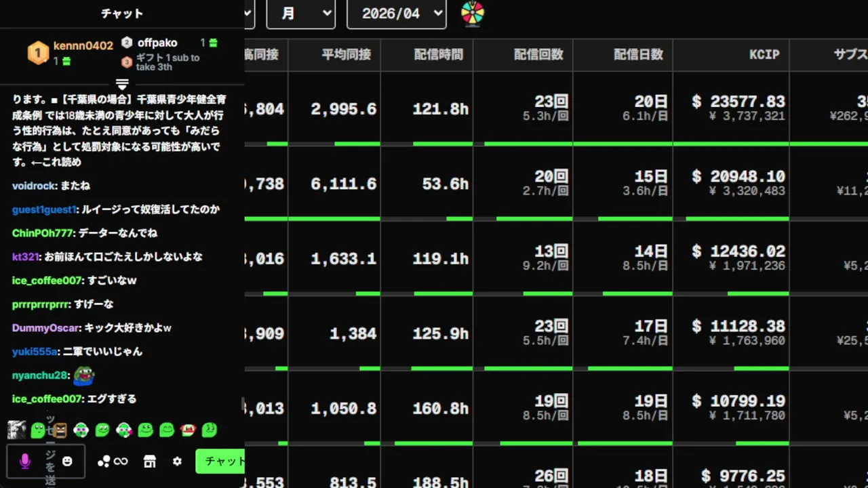
Task: Click the KCIP cell $ 11128.38
Action: [738, 327]
